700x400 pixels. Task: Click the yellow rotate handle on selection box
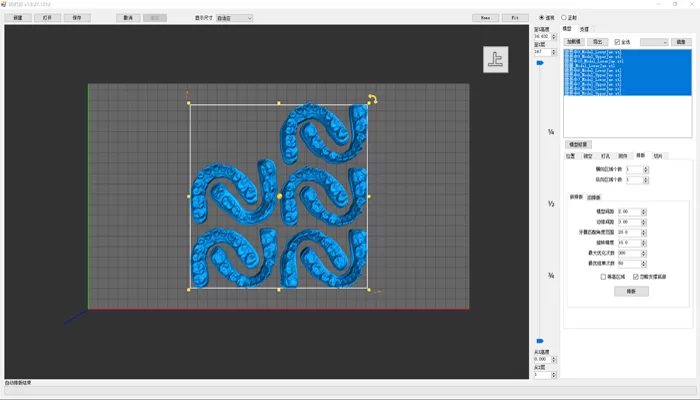[x=371, y=98]
